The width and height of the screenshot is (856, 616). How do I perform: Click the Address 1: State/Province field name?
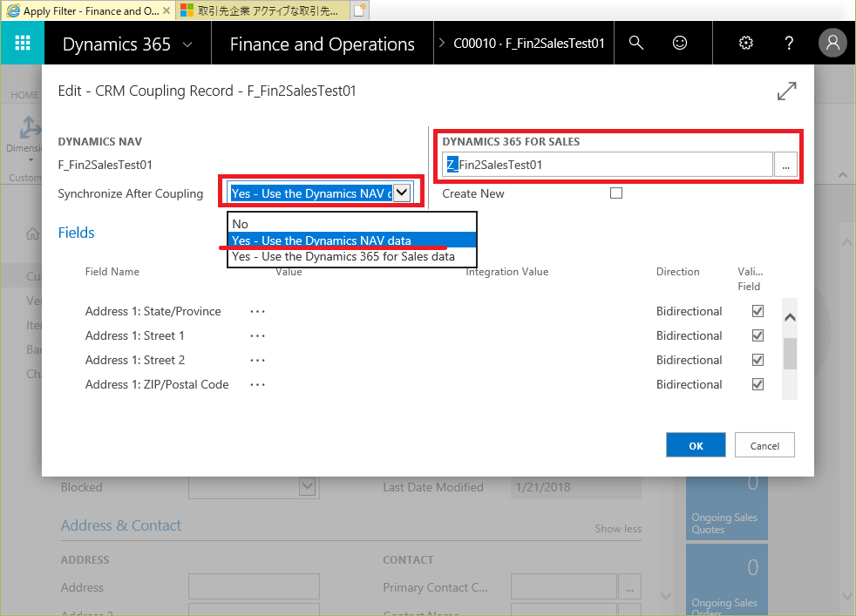(153, 311)
